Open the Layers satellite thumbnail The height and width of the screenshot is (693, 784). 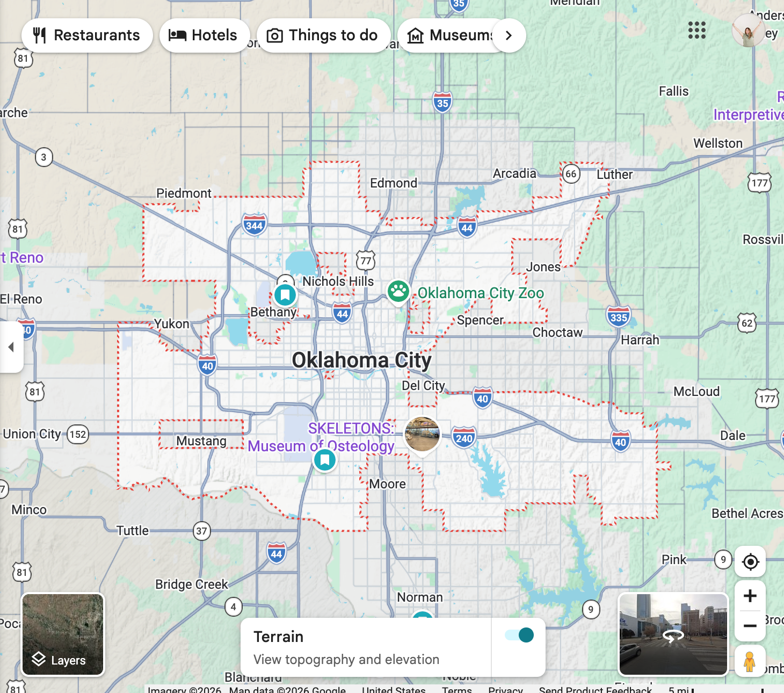click(x=63, y=634)
